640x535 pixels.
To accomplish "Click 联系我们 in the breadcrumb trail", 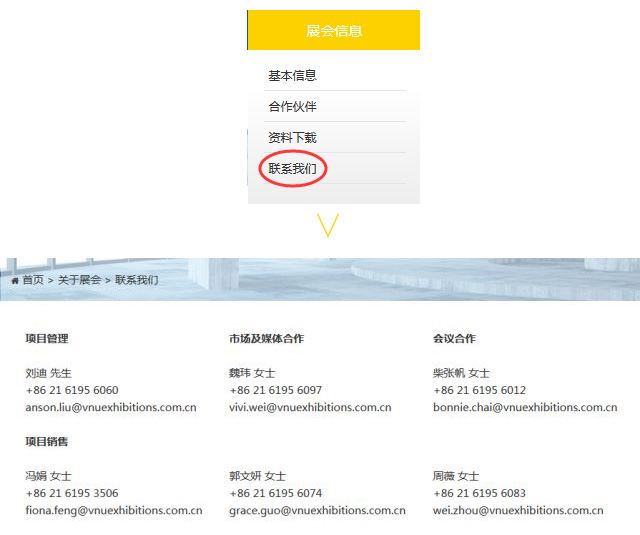I will coord(136,281).
